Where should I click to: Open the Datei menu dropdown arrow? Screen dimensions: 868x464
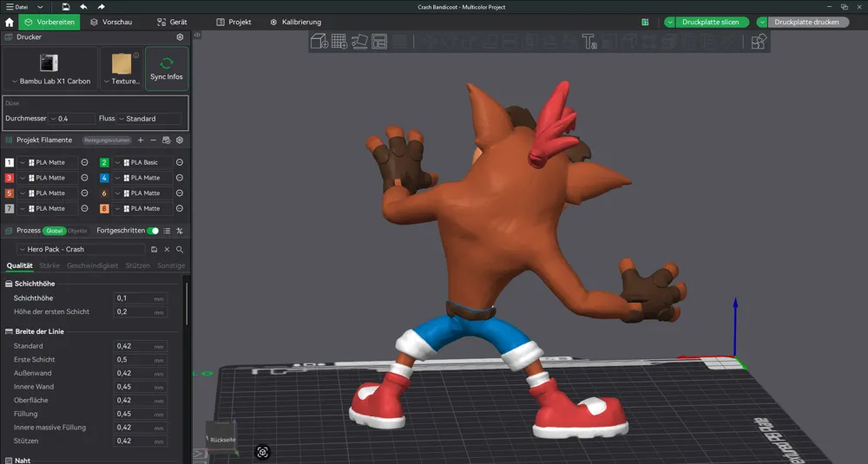(40, 7)
